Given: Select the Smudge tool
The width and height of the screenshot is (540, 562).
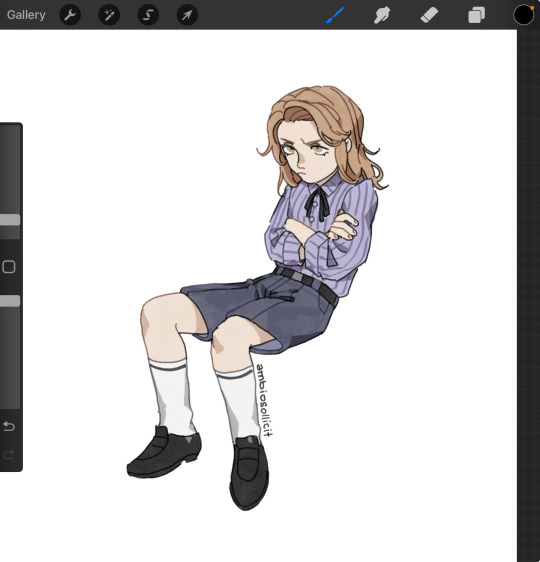Looking at the screenshot, I should pos(382,15).
